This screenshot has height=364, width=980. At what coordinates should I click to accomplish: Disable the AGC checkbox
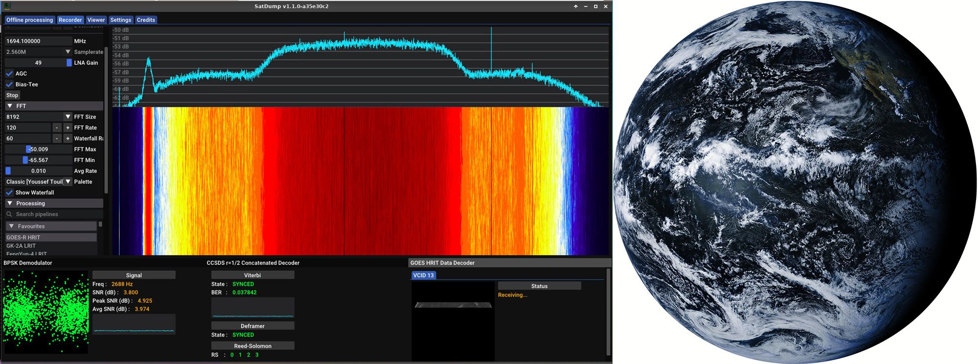click(9, 74)
